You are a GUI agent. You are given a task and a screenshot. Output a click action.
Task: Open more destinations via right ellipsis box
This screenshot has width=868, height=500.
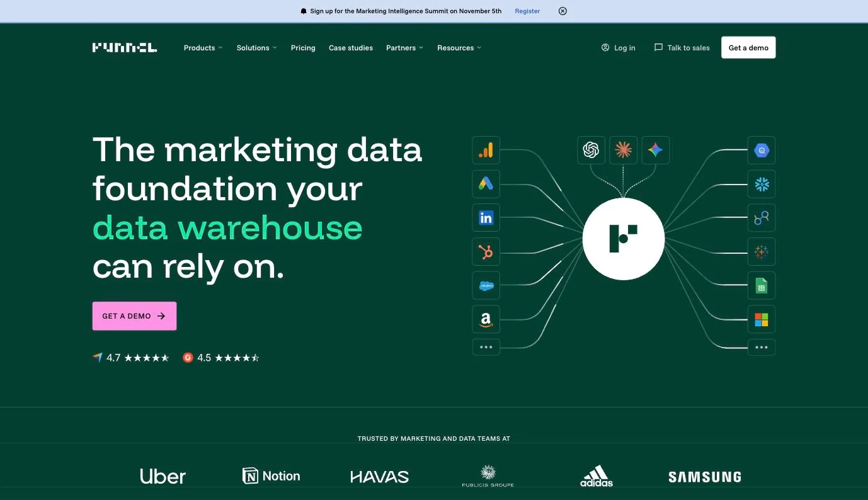pyautogui.click(x=762, y=347)
